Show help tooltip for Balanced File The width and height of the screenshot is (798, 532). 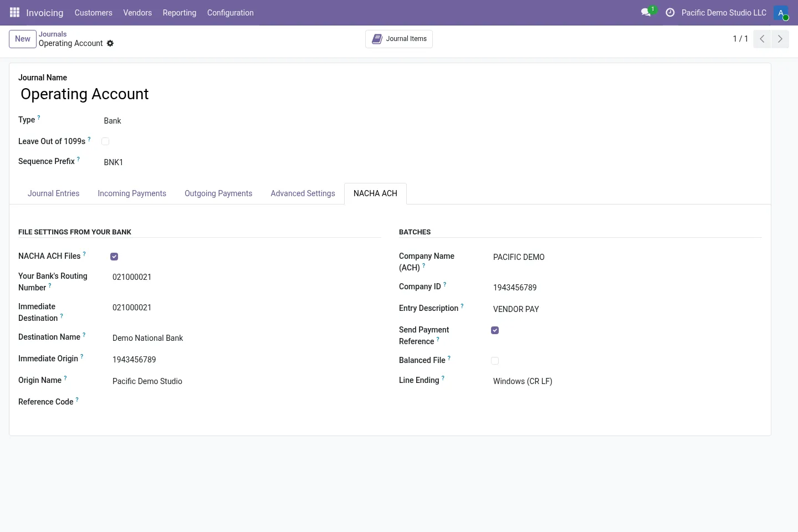[449, 358]
